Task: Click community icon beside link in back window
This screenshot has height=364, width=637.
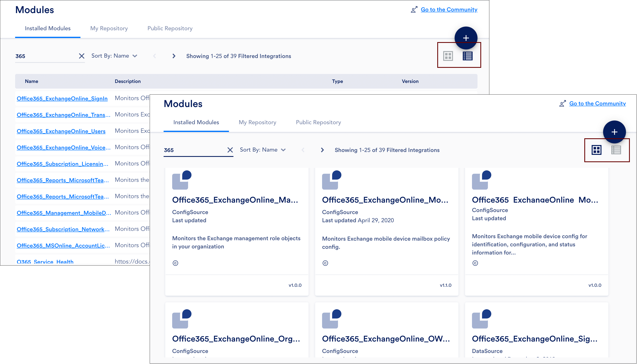Action: coord(414,10)
